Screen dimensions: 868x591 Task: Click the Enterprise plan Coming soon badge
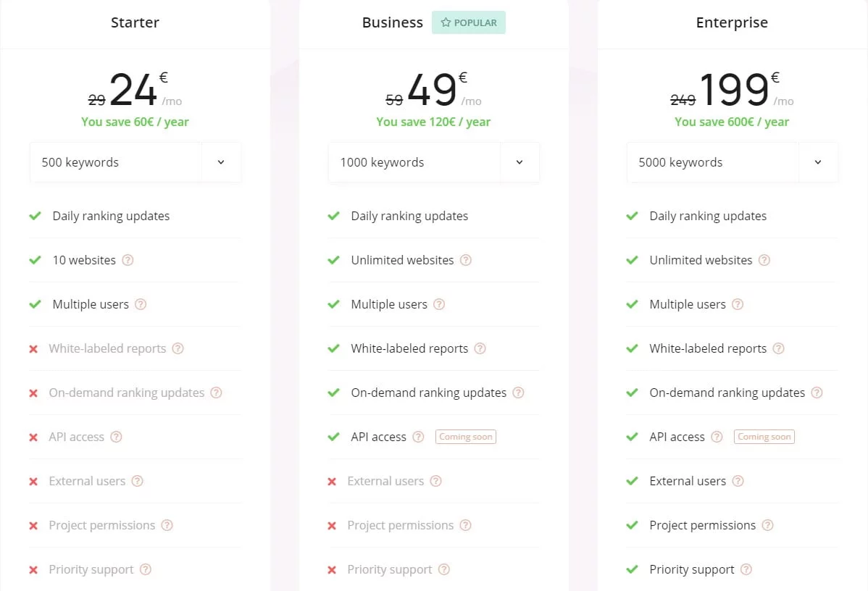(x=764, y=437)
